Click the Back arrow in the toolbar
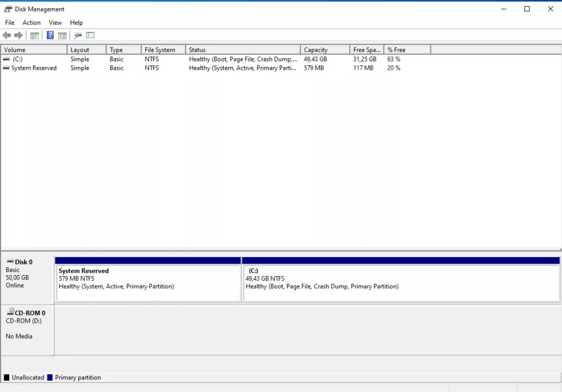Image resolution: width=562 pixels, height=392 pixels. point(7,36)
